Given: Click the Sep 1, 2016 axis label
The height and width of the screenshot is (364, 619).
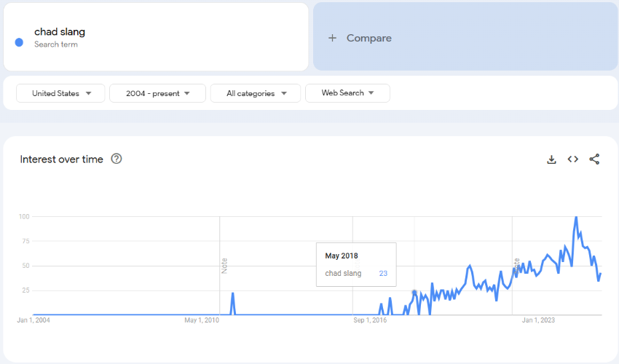Looking at the screenshot, I should (370, 320).
